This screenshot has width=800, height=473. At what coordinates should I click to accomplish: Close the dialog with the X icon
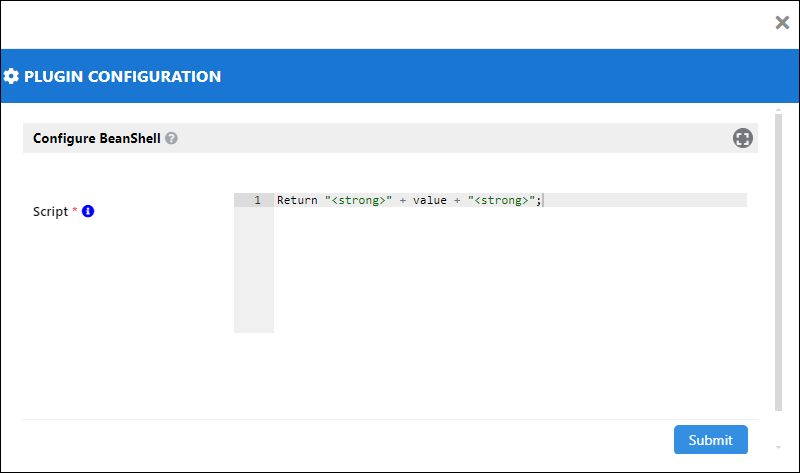click(782, 22)
